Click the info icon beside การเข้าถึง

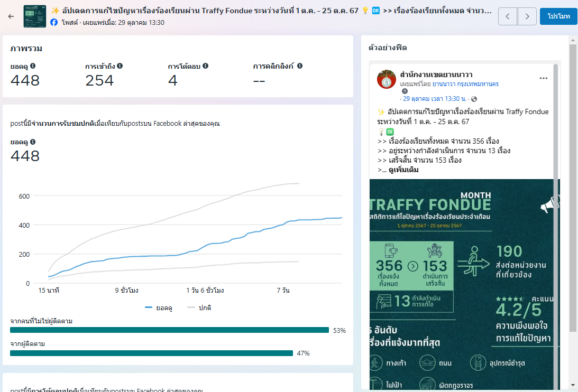coord(120,66)
